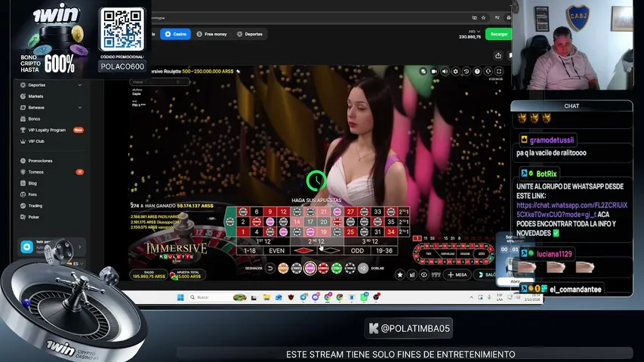Open the chat icon in roulette game toolbar
This screenshot has width=644, height=362.
click(x=423, y=72)
